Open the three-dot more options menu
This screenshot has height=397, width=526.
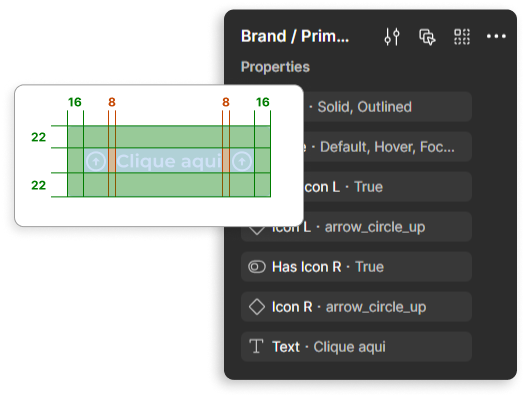pyautogui.click(x=496, y=36)
